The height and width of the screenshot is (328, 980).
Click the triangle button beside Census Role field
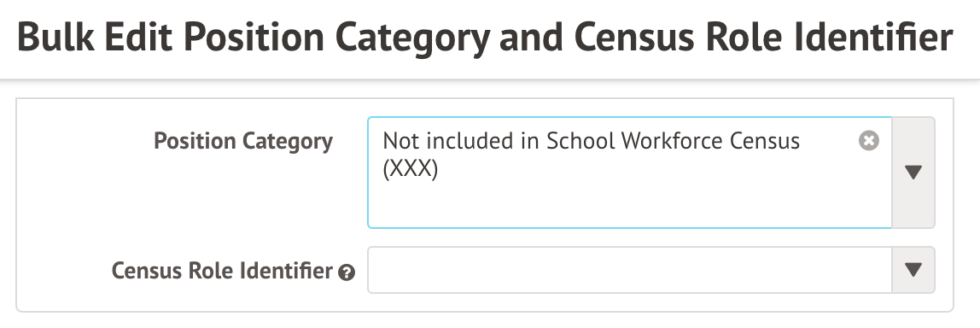tap(913, 270)
